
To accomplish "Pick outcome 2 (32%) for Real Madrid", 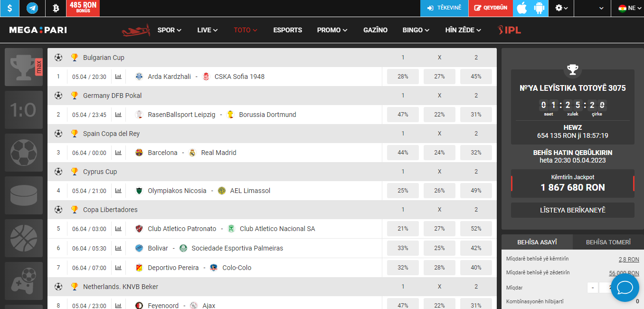I will [x=476, y=153].
